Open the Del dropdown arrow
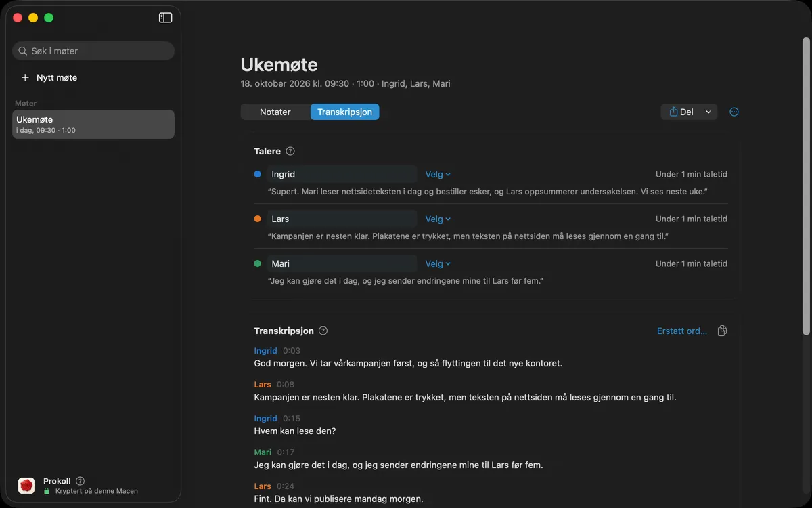The height and width of the screenshot is (508, 812). pos(708,112)
